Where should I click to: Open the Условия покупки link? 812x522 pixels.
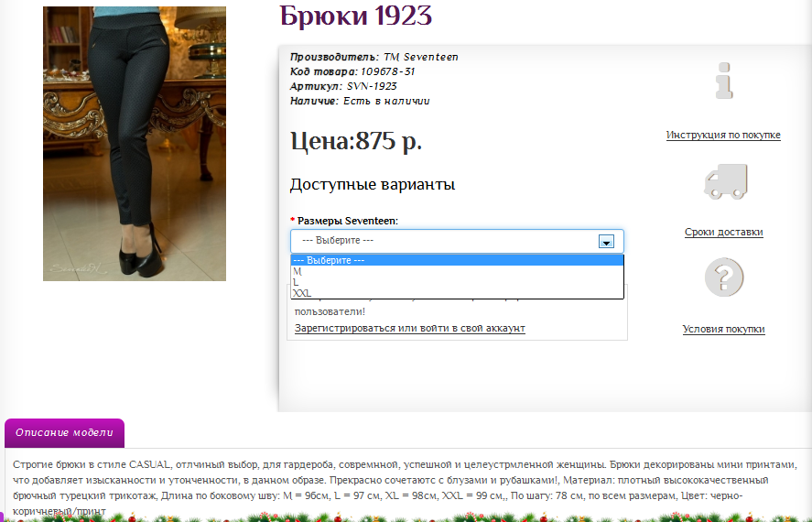coord(724,329)
